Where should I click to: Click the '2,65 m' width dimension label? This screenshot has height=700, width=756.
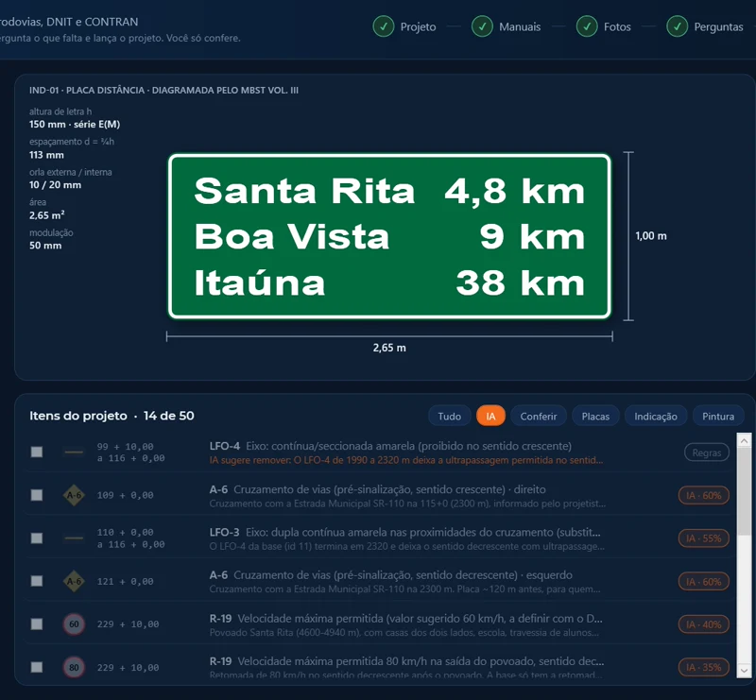[x=389, y=348]
